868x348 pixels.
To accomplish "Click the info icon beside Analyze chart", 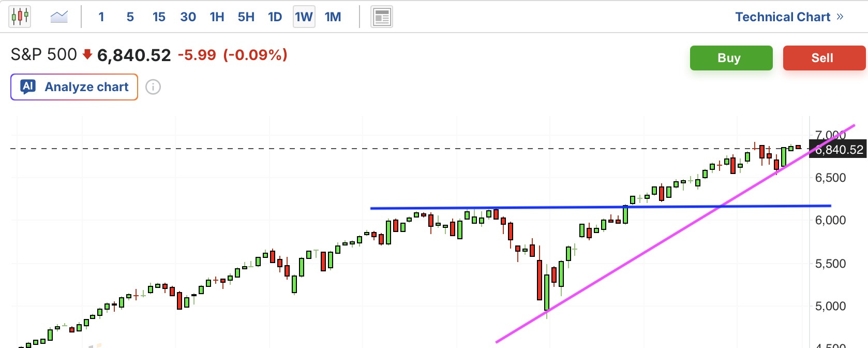I will 153,87.
